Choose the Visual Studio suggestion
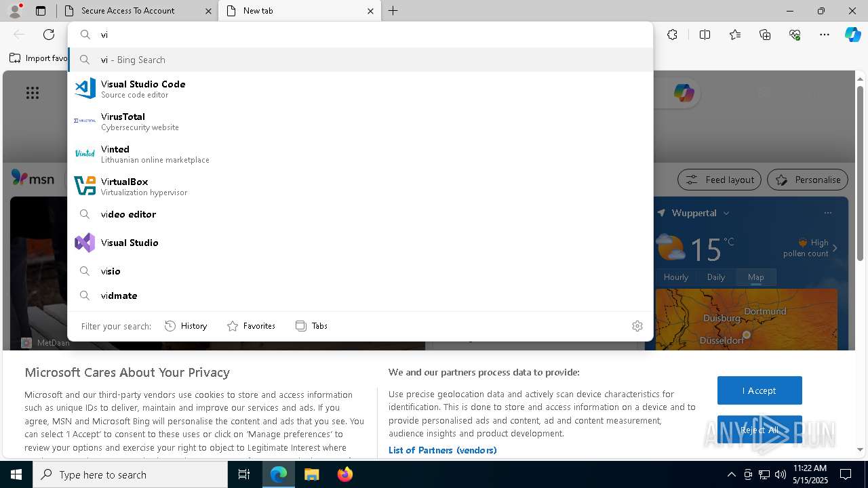Screen dimensions: 868x488 (360, 243)
